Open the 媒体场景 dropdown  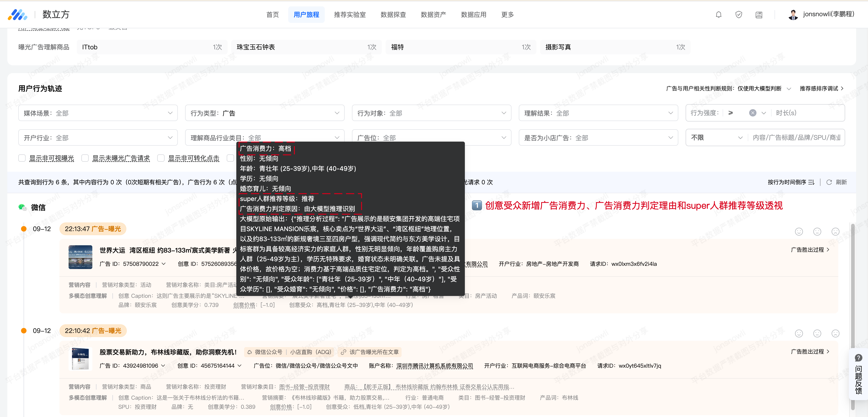pyautogui.click(x=98, y=113)
